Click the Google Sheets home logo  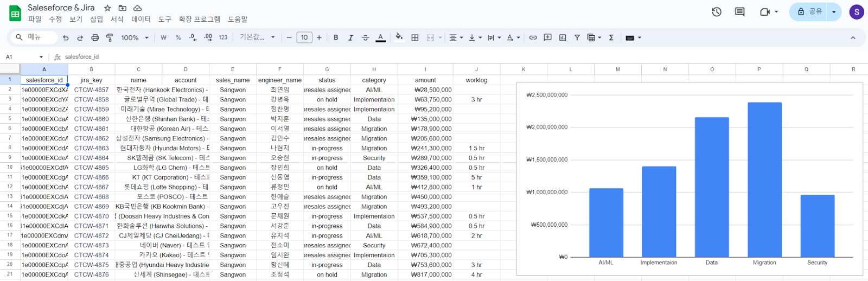pyautogui.click(x=15, y=14)
